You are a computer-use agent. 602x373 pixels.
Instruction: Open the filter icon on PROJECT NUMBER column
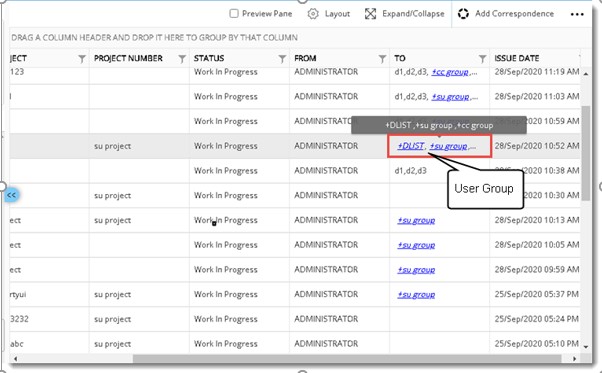(x=182, y=59)
